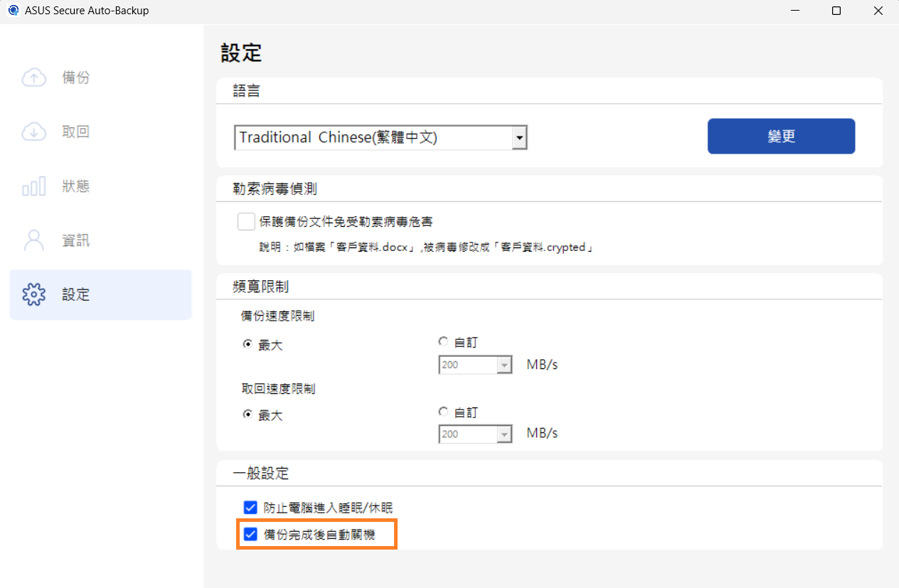
Task: Click the 設定 page title
Action: tap(241, 52)
